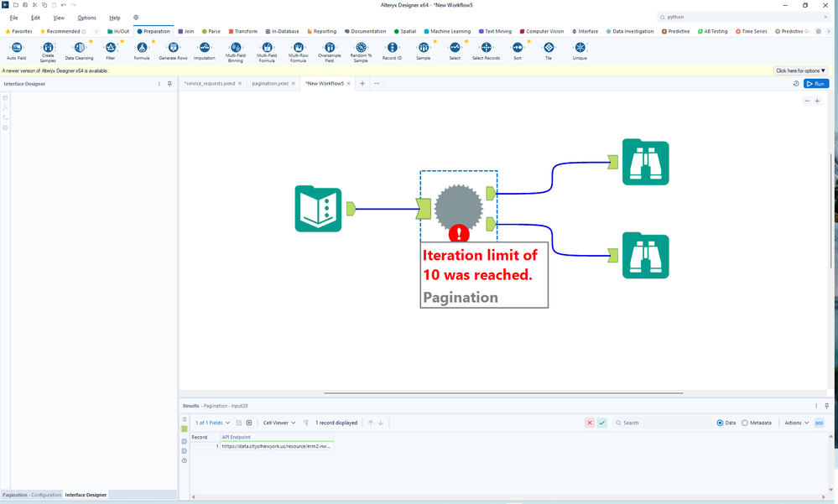The image size is (838, 504).
Task: Open the Options menu
Action: click(x=86, y=18)
